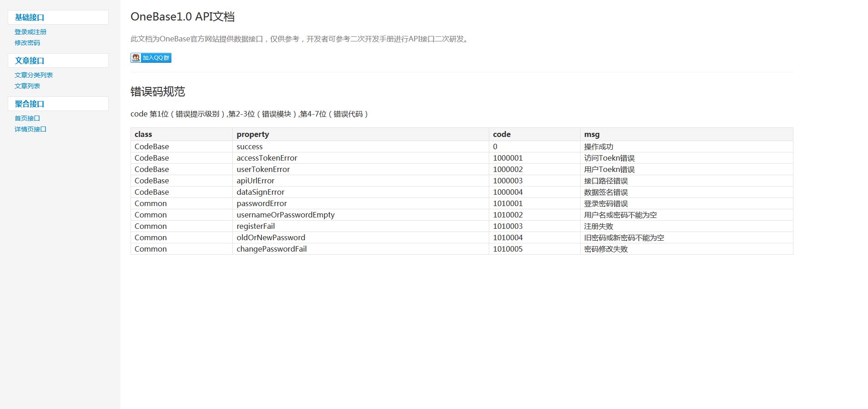
Task: Click code value 1000004
Action: [x=535, y=192]
